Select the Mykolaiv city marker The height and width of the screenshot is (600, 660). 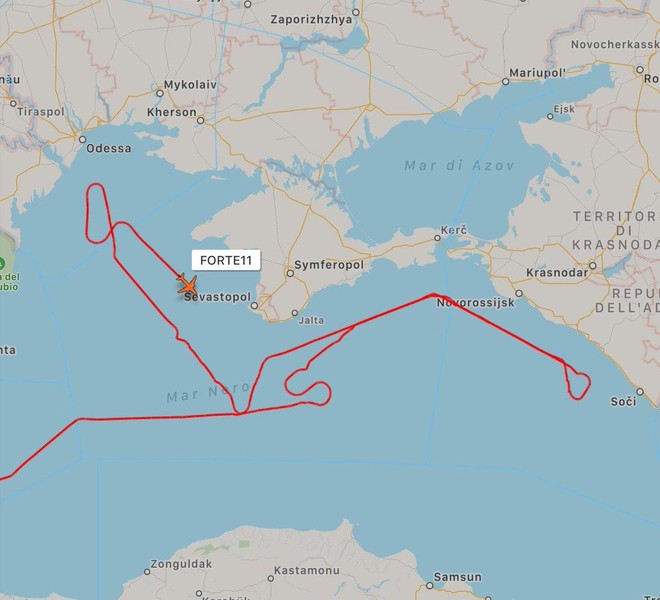(160, 93)
